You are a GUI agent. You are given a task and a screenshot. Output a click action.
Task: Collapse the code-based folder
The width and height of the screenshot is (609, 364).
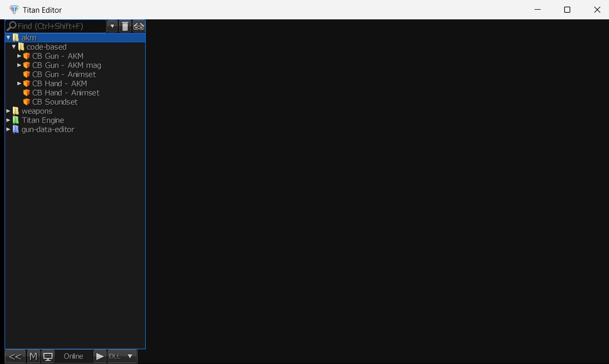click(x=14, y=47)
